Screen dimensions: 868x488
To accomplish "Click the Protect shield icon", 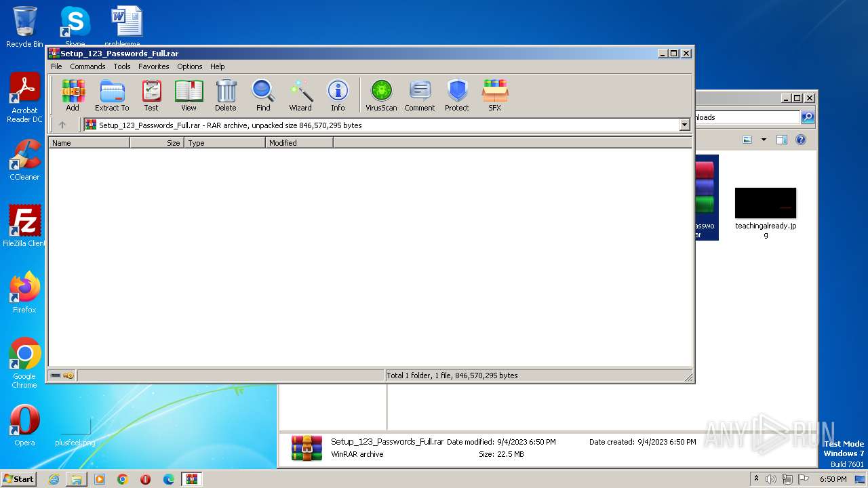I will tap(457, 95).
